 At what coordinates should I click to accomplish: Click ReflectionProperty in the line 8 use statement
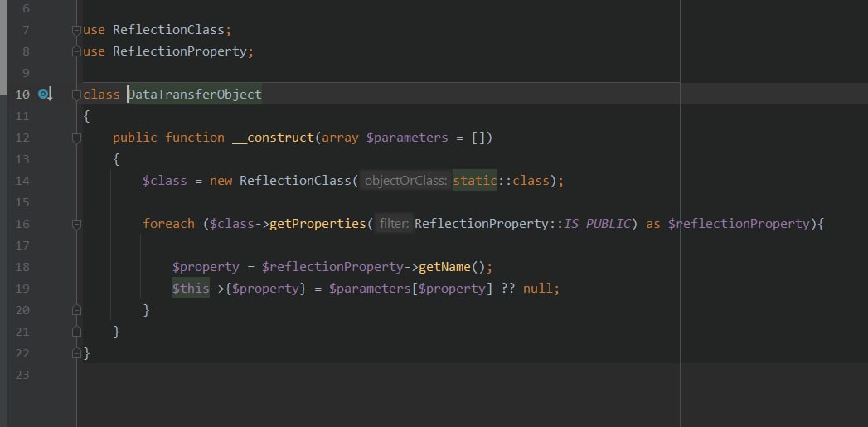pos(179,51)
